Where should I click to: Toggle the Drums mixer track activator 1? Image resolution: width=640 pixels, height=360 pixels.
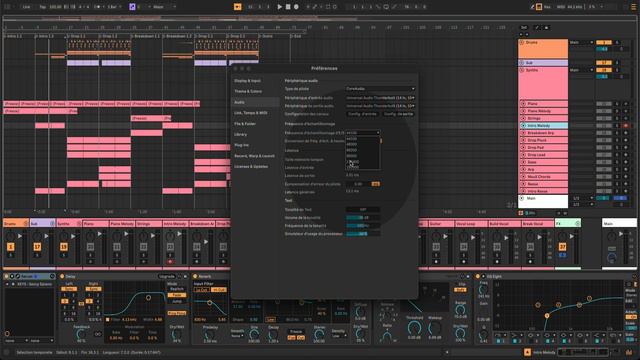coord(11,247)
